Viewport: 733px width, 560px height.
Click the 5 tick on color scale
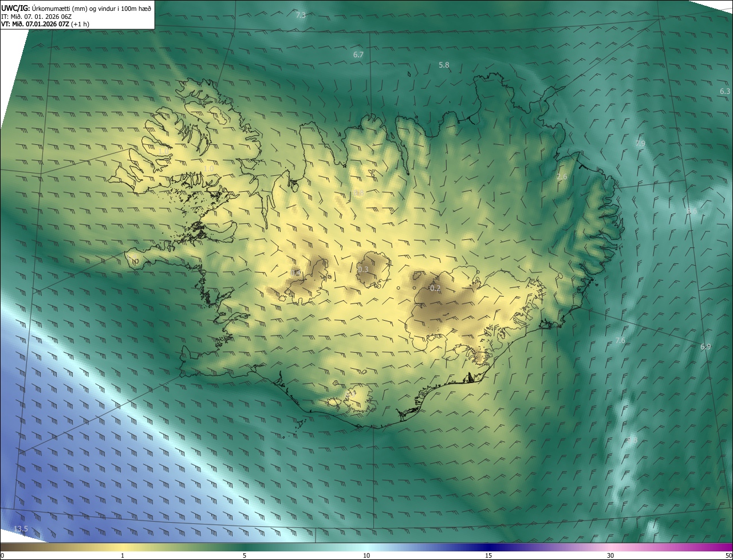pyautogui.click(x=245, y=556)
